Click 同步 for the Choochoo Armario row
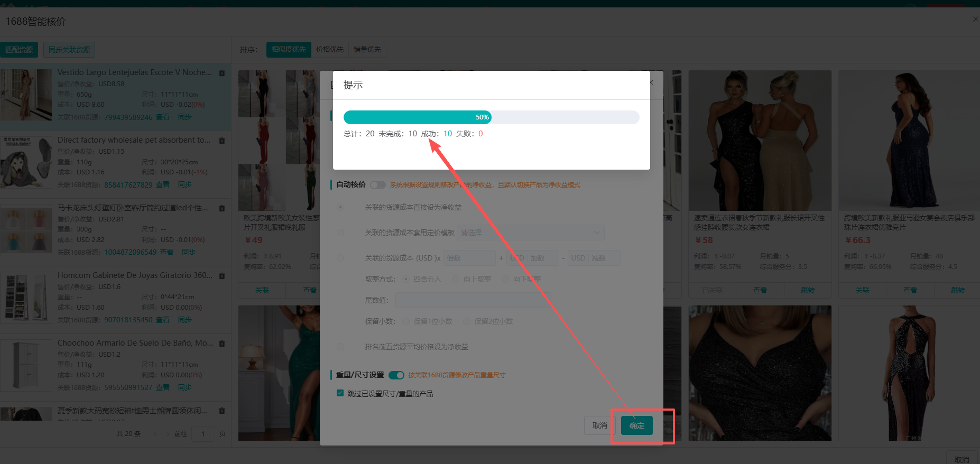The image size is (980, 464). click(x=184, y=388)
